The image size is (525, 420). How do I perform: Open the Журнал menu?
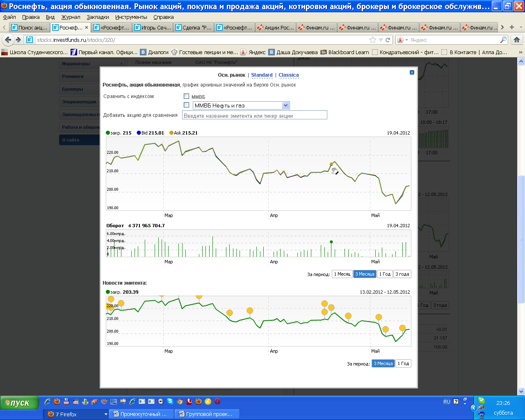tap(71, 17)
